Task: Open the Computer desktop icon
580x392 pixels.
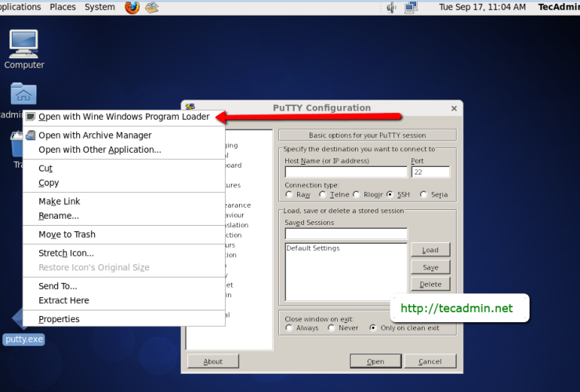Action: coord(24,49)
